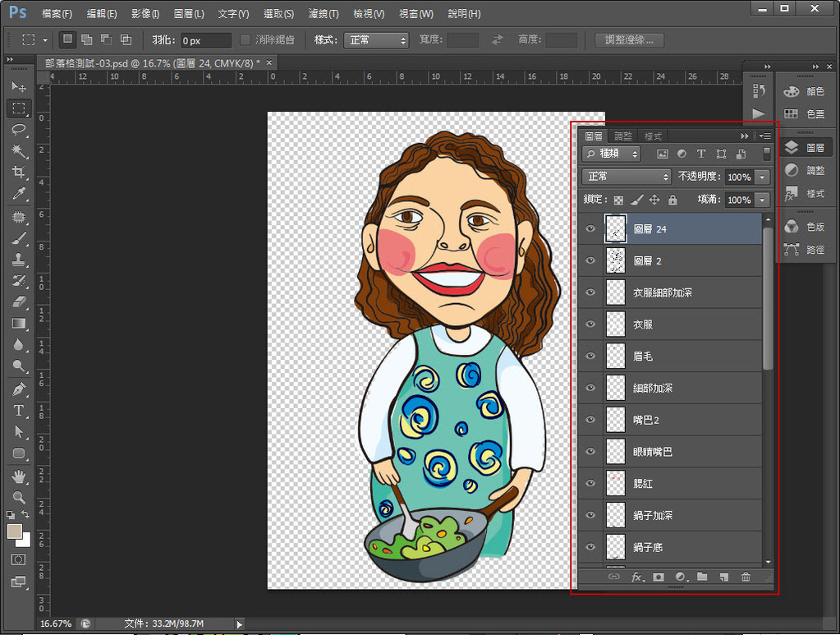This screenshot has height=635, width=840.
Task: Toggle visibility of 衣服 layer
Action: tap(590, 324)
